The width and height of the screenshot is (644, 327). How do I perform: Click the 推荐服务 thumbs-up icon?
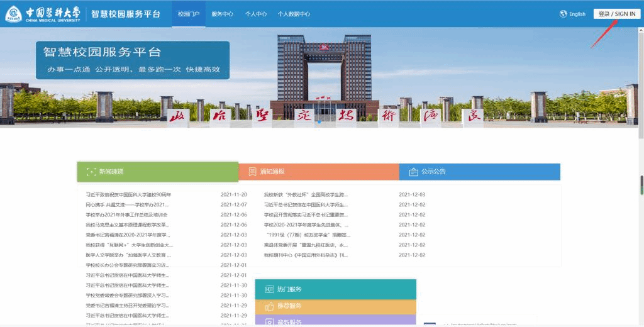[269, 306]
